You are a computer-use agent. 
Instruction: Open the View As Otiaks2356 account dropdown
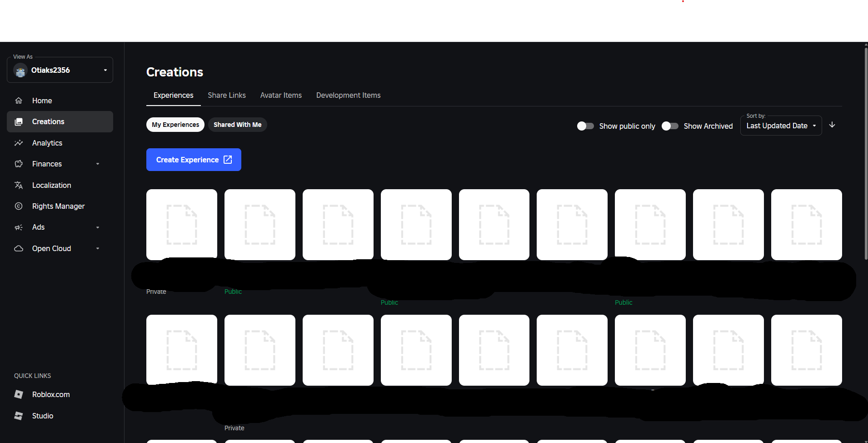coord(60,70)
